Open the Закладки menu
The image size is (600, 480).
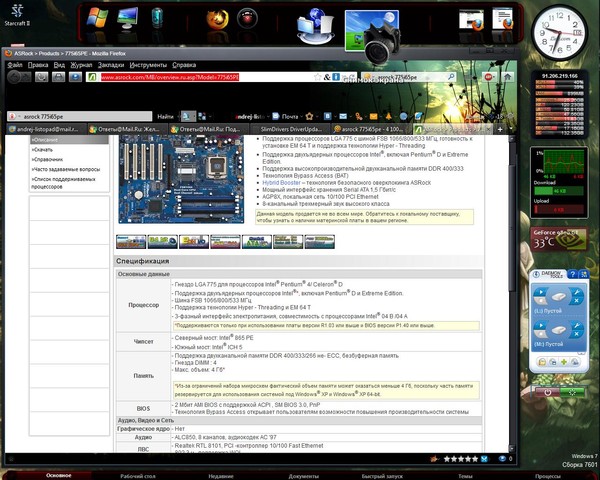coord(111,65)
